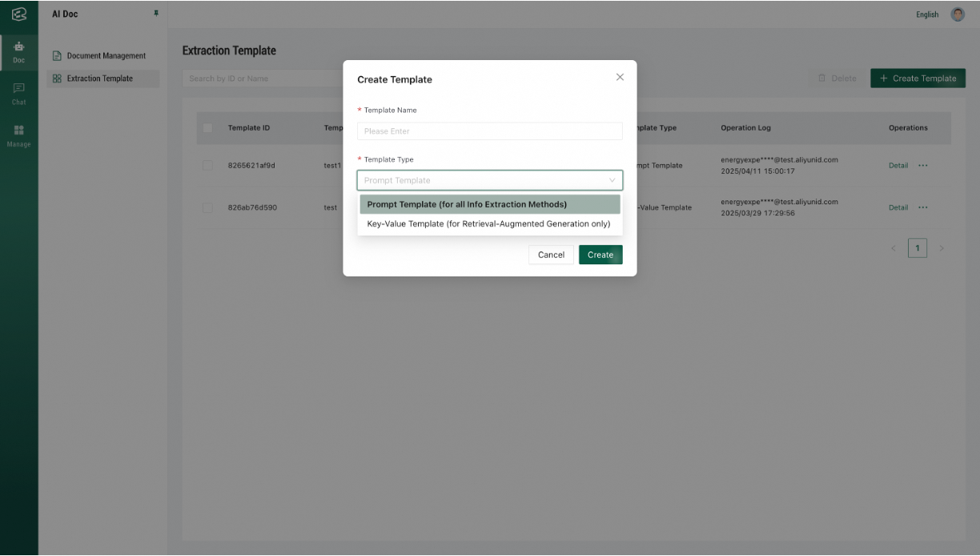Click the Extraction Template page heading
Screen dimensions: 980x556
229,50
